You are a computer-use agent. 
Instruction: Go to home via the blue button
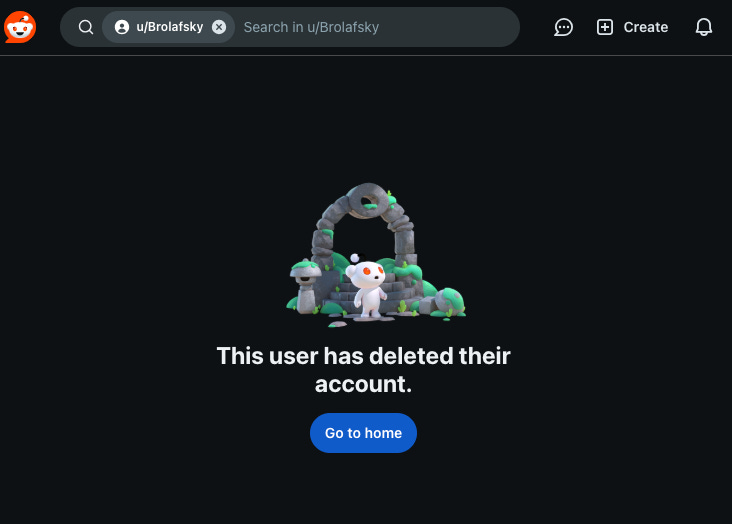point(363,433)
